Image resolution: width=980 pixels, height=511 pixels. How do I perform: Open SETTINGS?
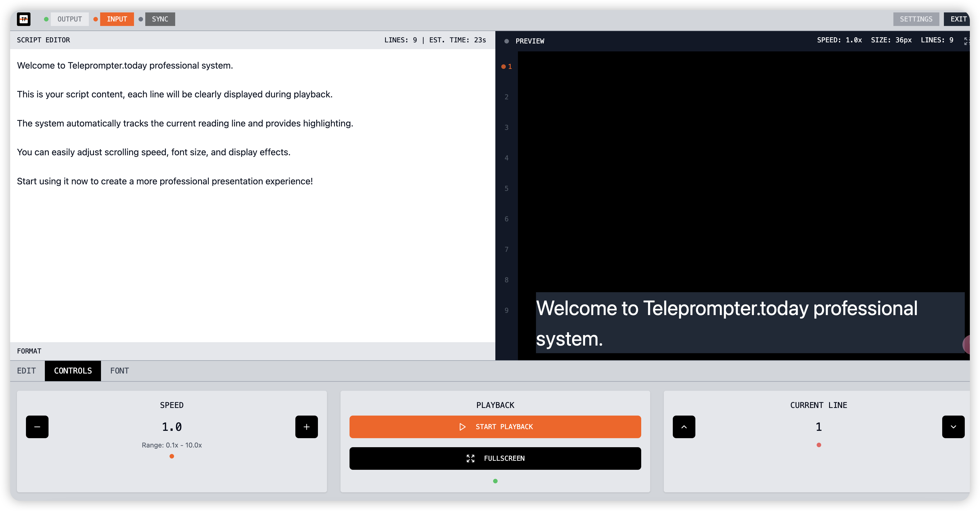916,19
